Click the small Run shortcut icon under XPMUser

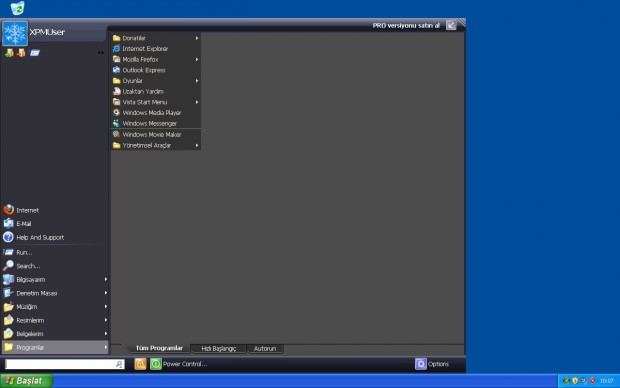coord(35,53)
